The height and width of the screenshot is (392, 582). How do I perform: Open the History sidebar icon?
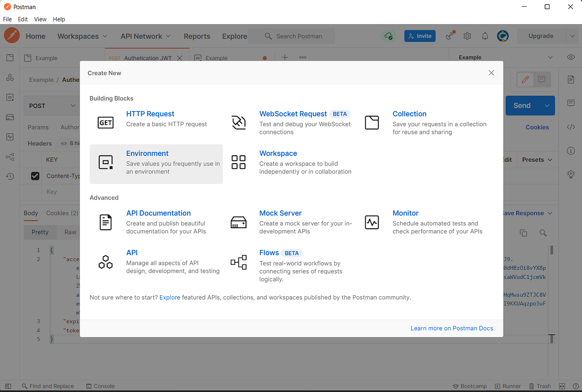coord(10,176)
